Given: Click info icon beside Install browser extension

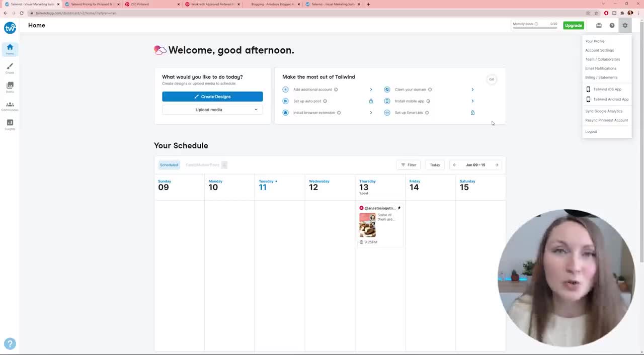Looking at the screenshot, I should [339, 113].
